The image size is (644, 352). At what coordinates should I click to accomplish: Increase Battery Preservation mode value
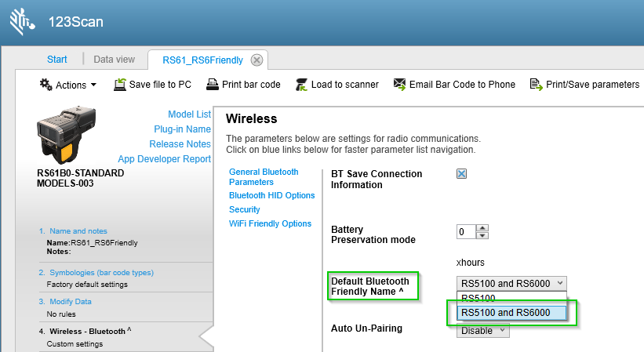pos(482,228)
